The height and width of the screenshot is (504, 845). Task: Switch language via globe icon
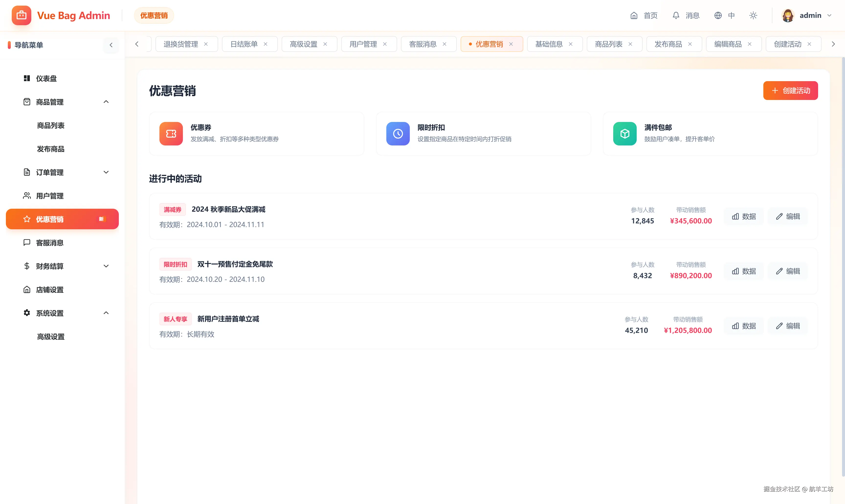[x=718, y=16]
